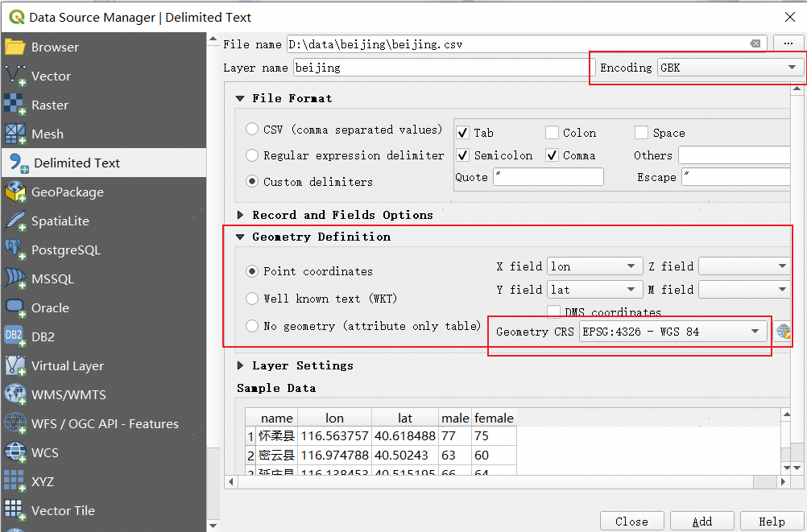Enable DMS coordinates
The height and width of the screenshot is (532, 807).
coord(553,312)
